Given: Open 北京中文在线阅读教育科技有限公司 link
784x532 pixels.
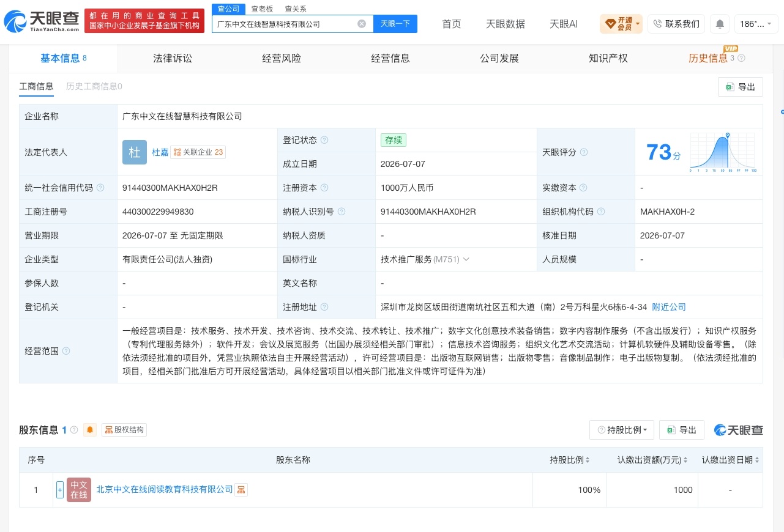Looking at the screenshot, I should pos(165,490).
